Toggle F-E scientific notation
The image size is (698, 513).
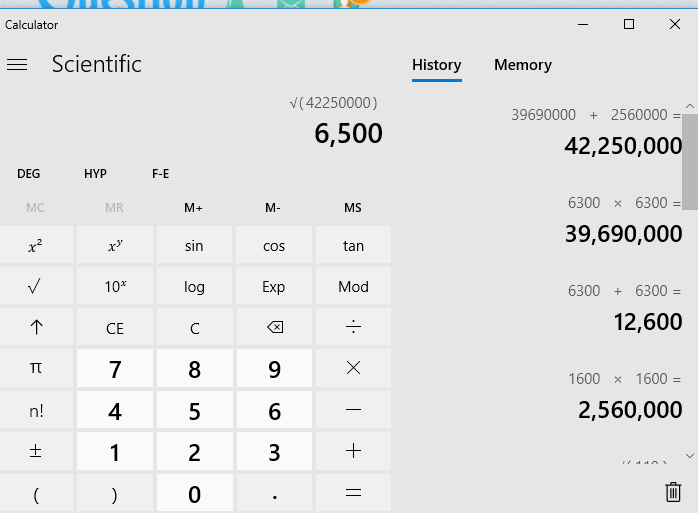[x=160, y=174]
